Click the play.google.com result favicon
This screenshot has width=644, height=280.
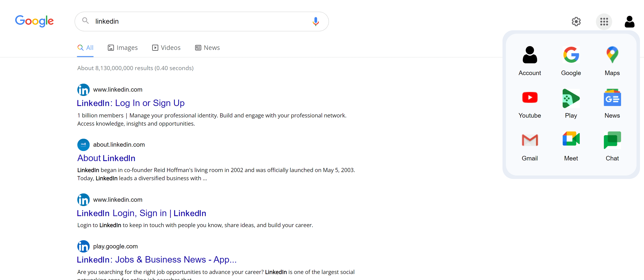point(84,246)
